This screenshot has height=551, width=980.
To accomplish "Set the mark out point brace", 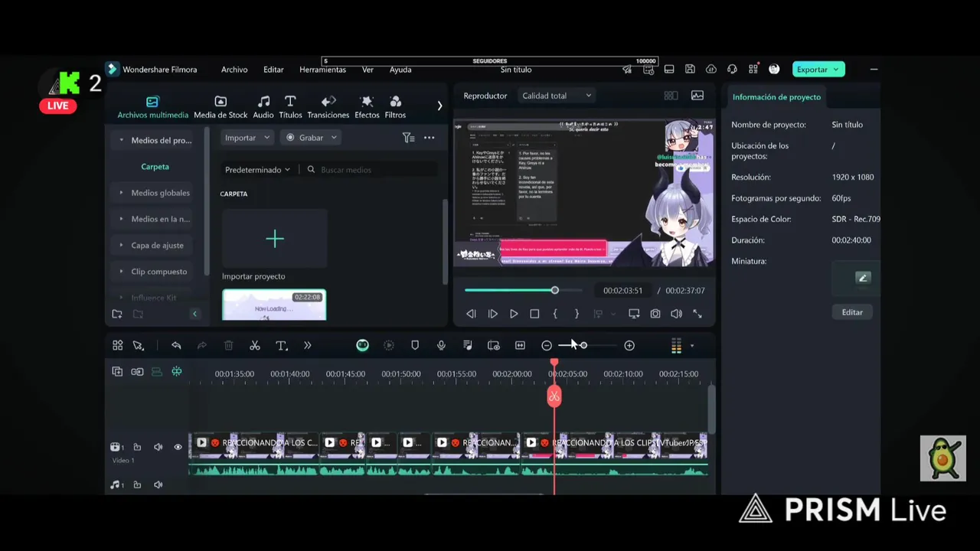I will point(577,314).
